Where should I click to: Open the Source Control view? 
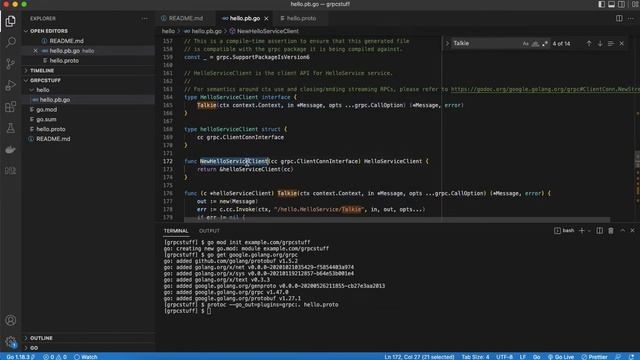11,64
